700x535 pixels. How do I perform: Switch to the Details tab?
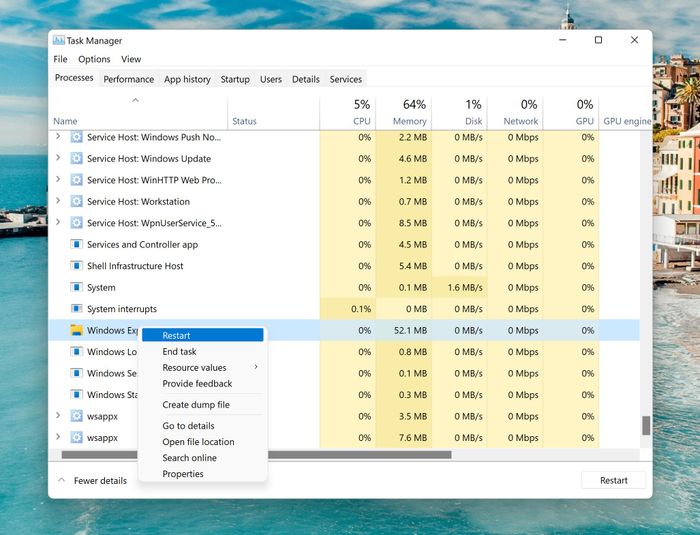306,79
